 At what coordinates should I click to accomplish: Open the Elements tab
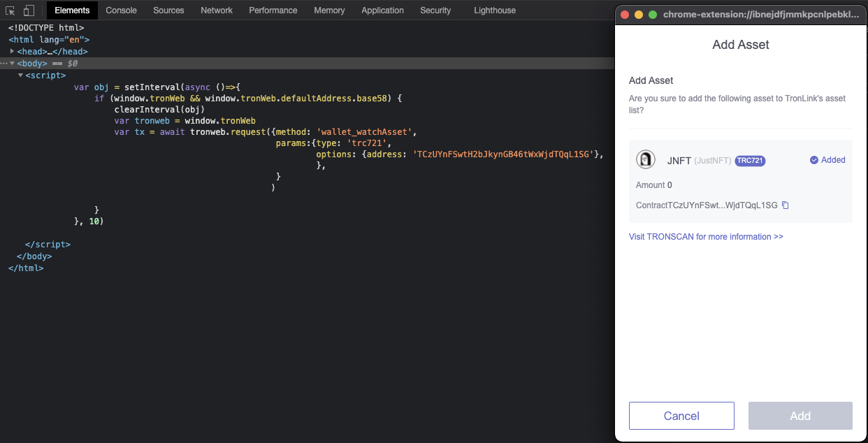pos(72,10)
